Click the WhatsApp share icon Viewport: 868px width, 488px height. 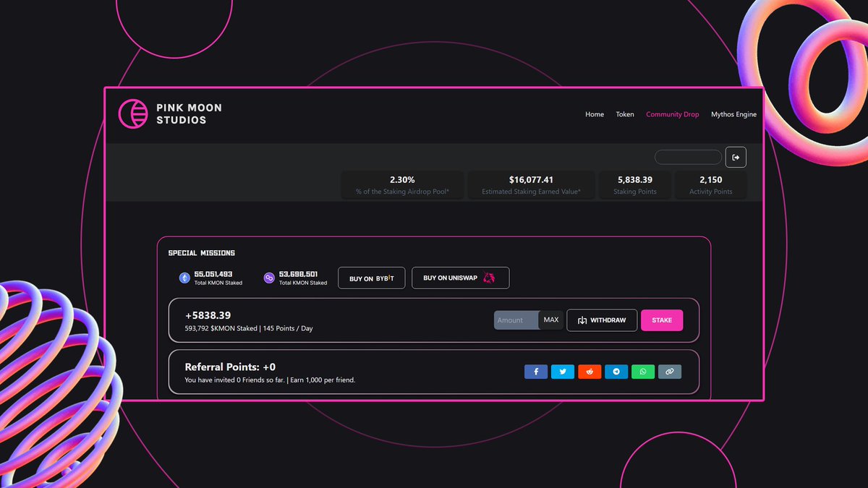coord(643,372)
